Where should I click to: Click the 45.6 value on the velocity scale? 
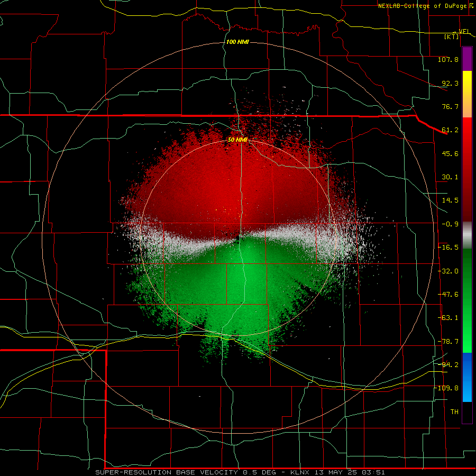point(450,153)
